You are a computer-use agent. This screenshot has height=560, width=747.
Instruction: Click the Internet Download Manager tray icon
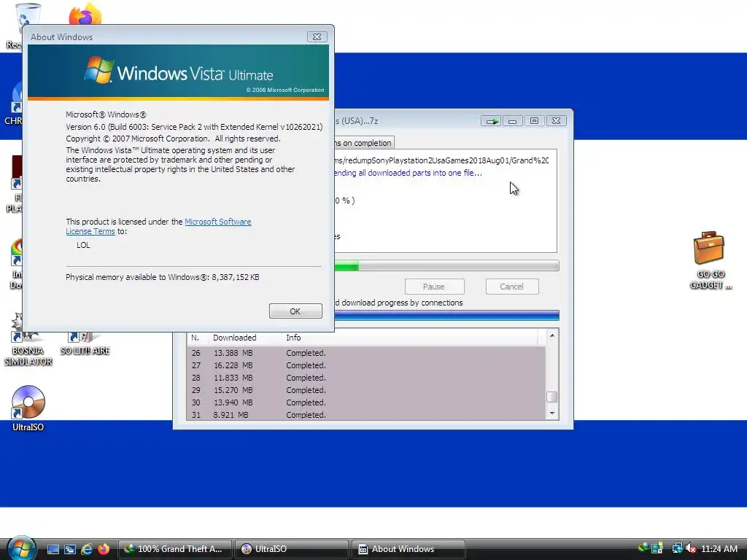click(x=643, y=548)
